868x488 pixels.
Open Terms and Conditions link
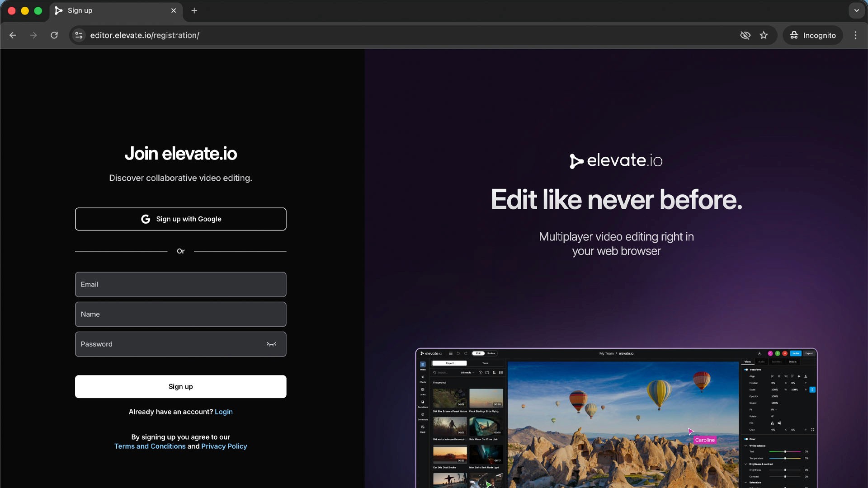(150, 446)
